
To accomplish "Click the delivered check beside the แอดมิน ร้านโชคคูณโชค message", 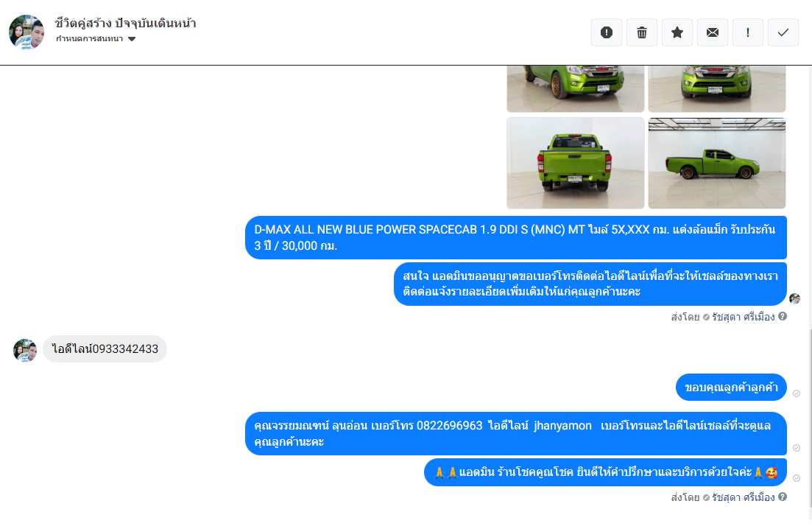I will coord(797,477).
